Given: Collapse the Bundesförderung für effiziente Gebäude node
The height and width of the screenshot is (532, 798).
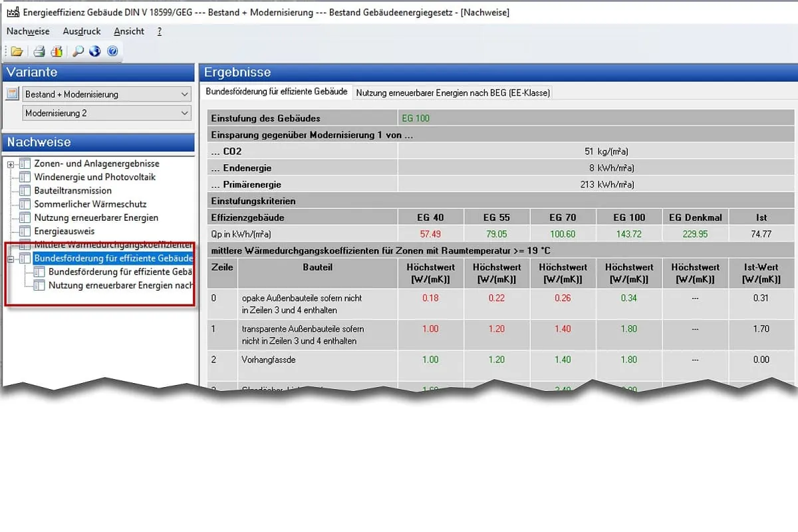Looking at the screenshot, I should click(11, 258).
